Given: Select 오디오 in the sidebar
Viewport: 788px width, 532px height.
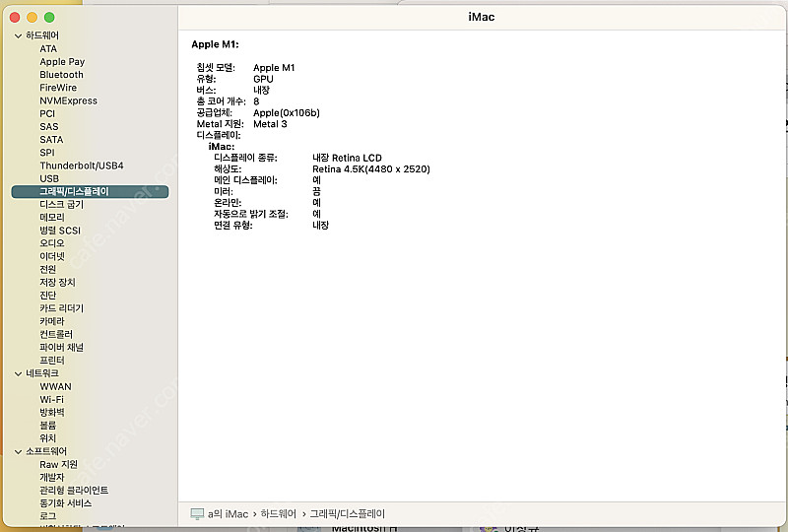Looking at the screenshot, I should (x=52, y=243).
